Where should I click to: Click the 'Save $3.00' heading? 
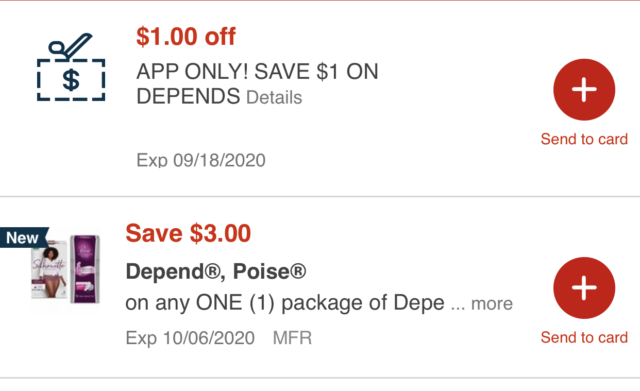click(188, 233)
